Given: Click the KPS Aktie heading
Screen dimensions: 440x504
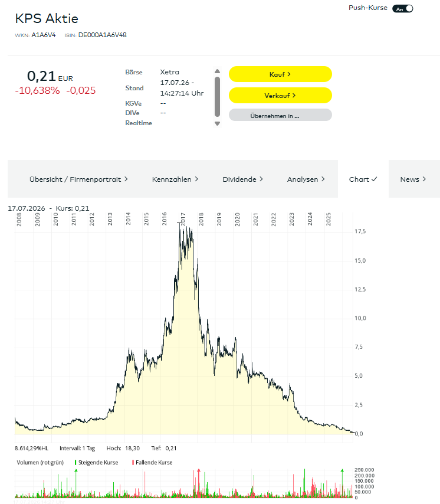Looking at the screenshot, I should (x=47, y=19).
